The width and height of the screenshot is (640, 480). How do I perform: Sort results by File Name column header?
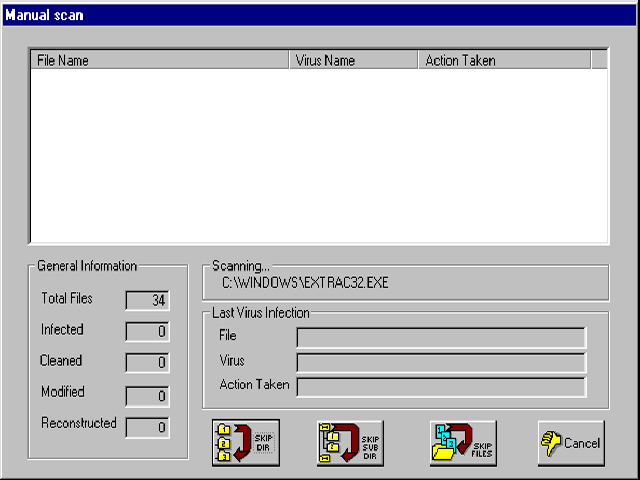tap(160, 60)
